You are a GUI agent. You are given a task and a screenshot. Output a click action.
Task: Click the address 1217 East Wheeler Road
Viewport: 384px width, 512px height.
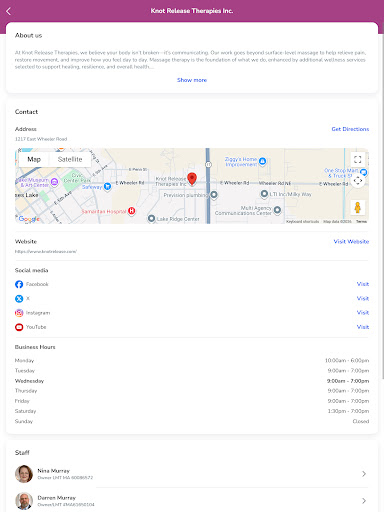(x=41, y=139)
